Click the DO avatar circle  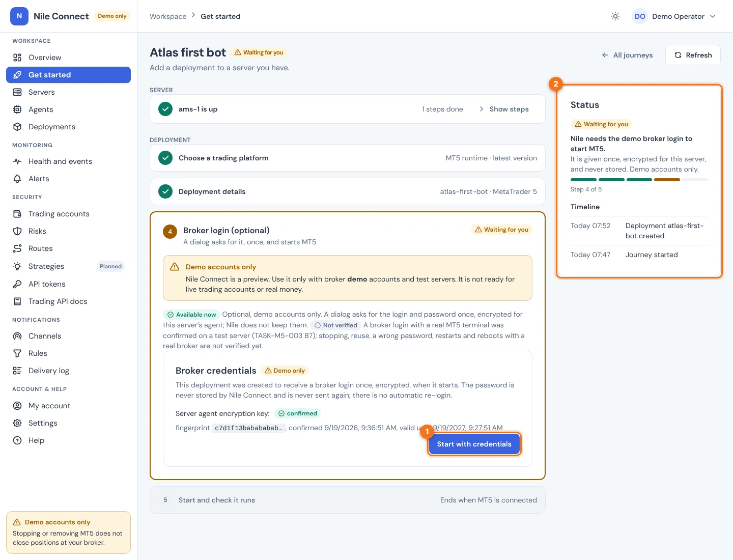click(x=640, y=16)
